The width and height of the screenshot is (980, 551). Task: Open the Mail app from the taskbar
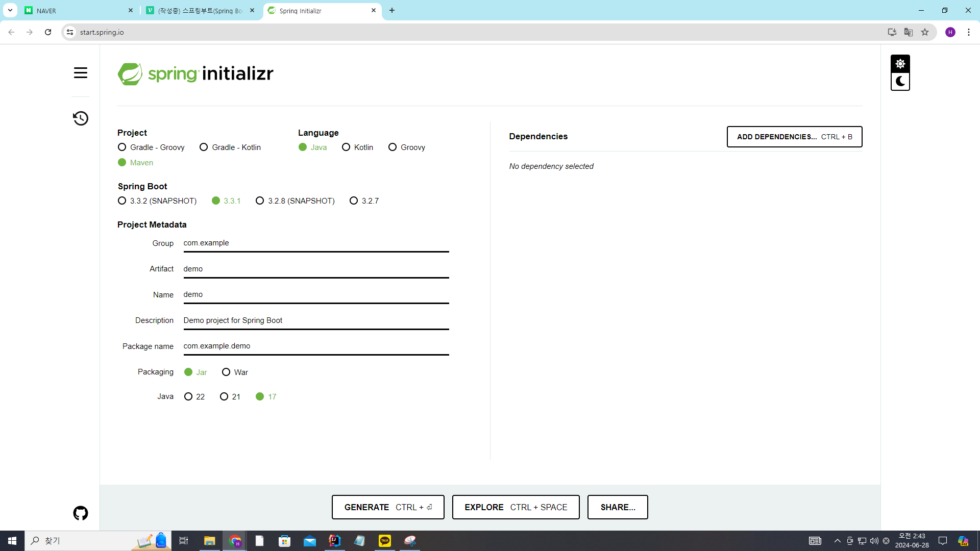[x=310, y=541]
